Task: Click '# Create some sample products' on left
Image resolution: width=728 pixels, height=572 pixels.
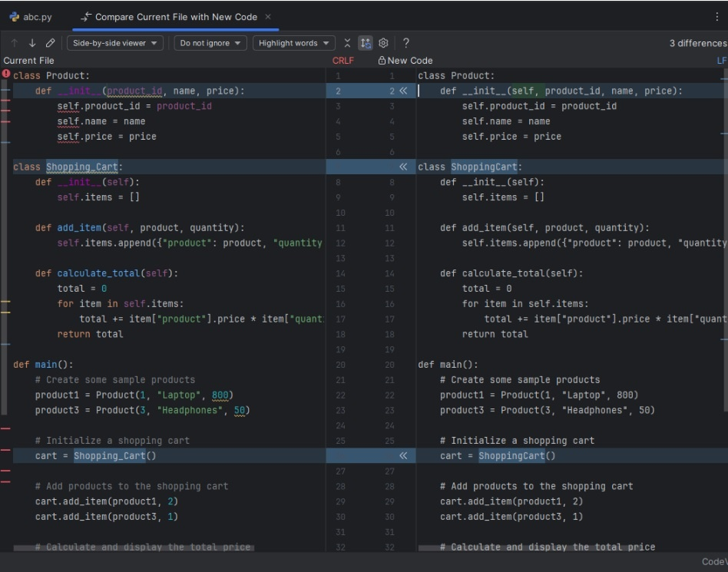Action: tap(114, 380)
